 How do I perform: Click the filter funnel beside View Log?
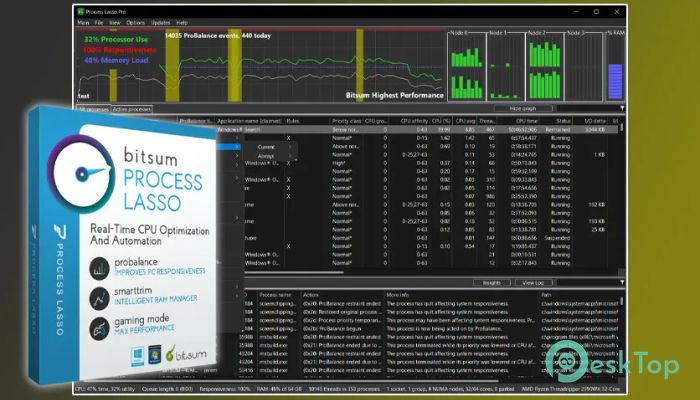[622, 283]
